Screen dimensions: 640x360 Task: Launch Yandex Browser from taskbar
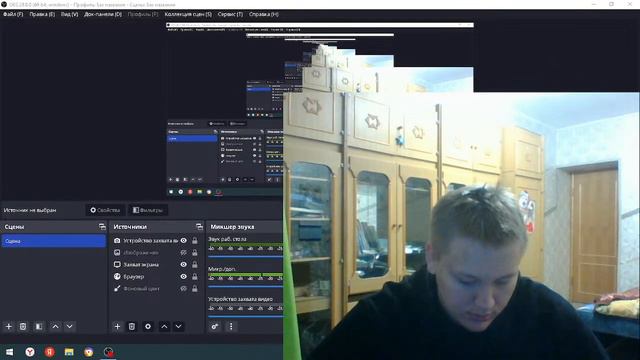30,352
